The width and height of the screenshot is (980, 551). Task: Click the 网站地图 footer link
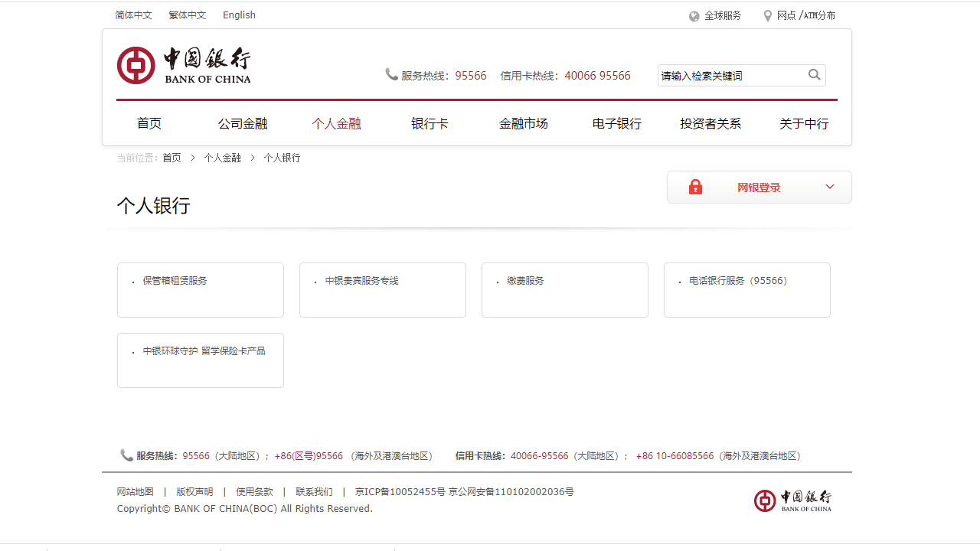coord(135,491)
